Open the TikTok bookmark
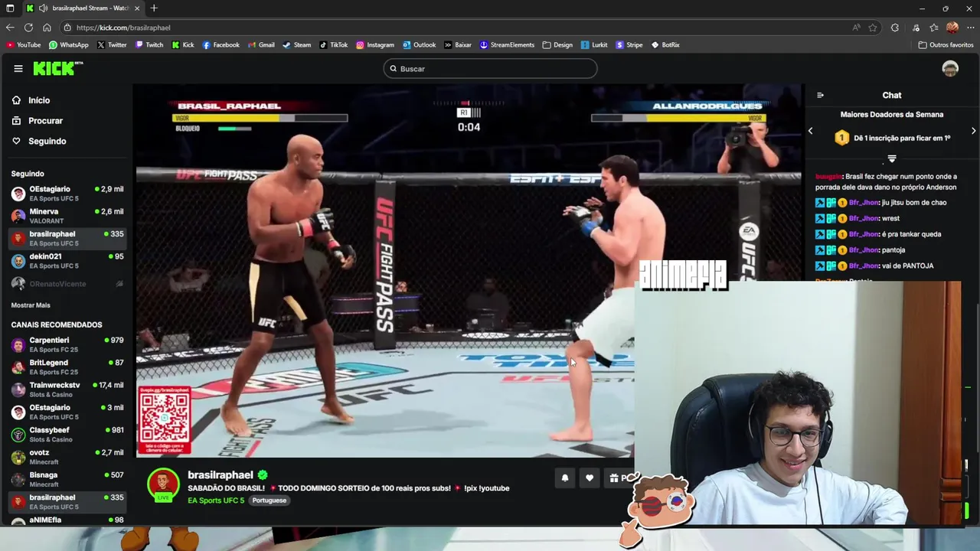980x551 pixels. (334, 45)
